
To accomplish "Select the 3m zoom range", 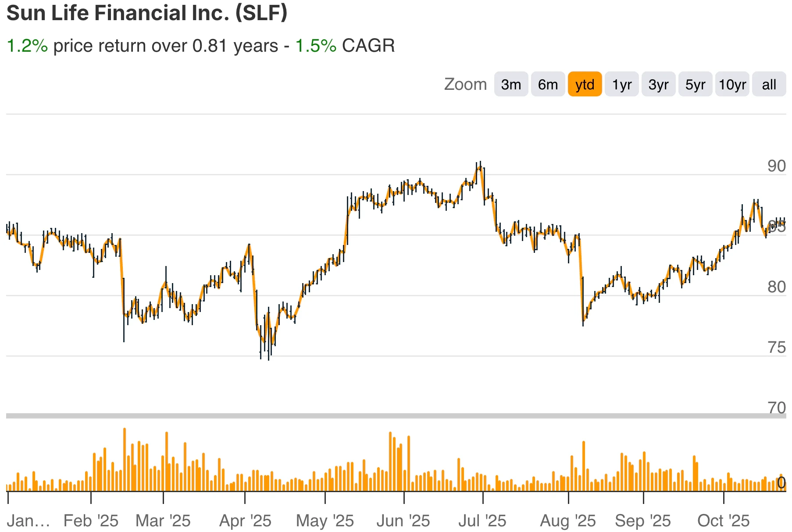I will click(510, 84).
